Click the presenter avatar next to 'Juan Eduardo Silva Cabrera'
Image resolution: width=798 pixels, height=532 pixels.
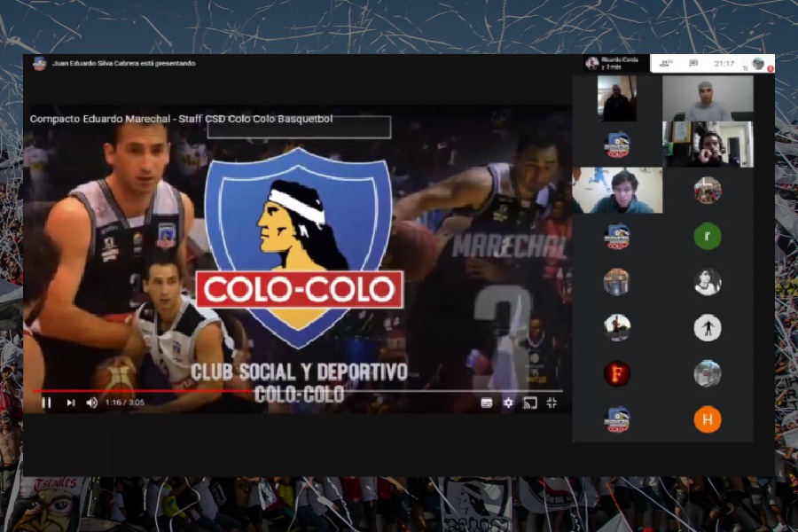pos(39,64)
